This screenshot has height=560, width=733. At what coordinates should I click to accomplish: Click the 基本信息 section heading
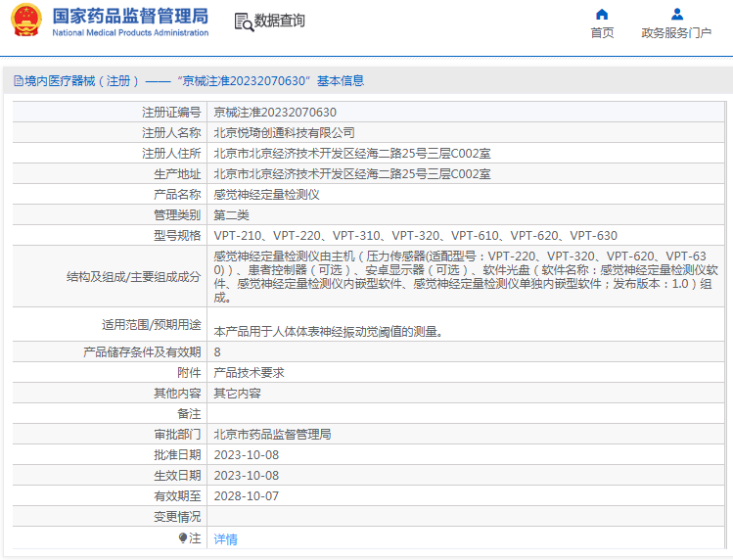pos(341,81)
